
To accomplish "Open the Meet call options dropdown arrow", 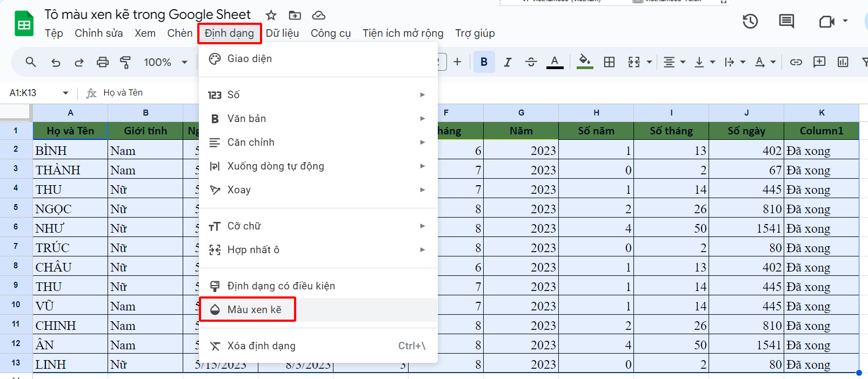I will [845, 22].
